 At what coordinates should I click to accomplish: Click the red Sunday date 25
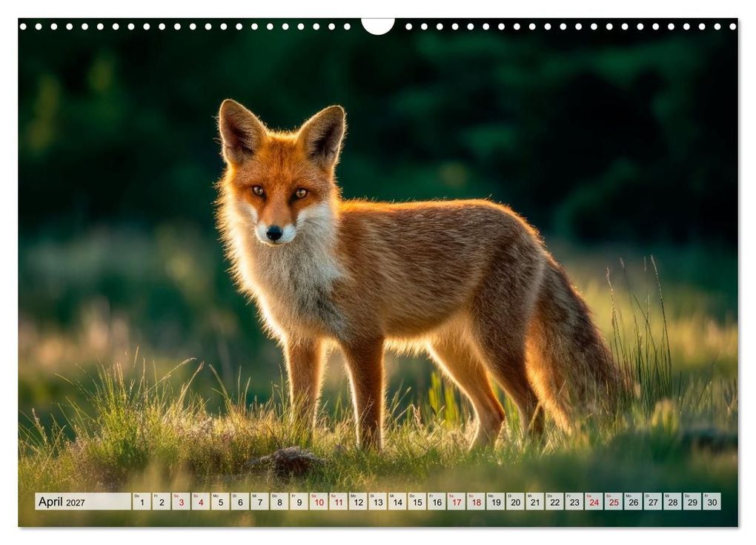click(x=614, y=501)
